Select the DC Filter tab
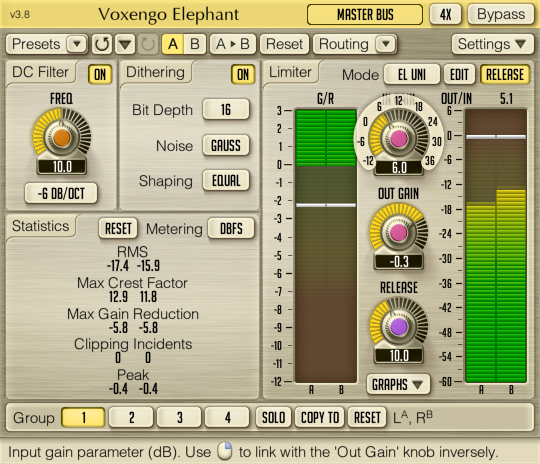This screenshot has height=464, width=540. [x=41, y=72]
